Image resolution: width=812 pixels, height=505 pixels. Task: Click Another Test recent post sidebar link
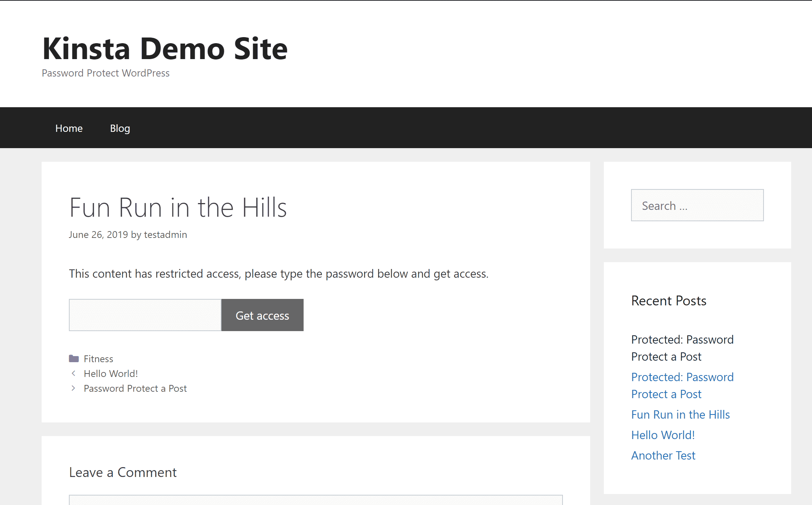(x=663, y=455)
